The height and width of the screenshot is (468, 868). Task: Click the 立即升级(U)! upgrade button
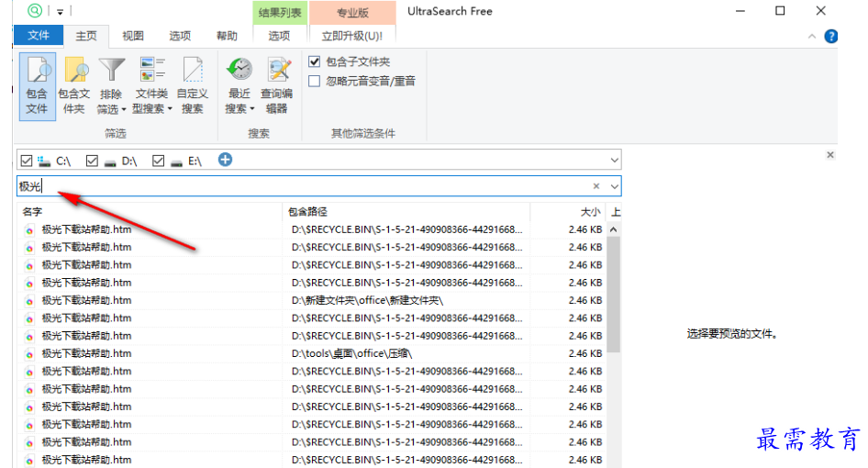click(352, 36)
